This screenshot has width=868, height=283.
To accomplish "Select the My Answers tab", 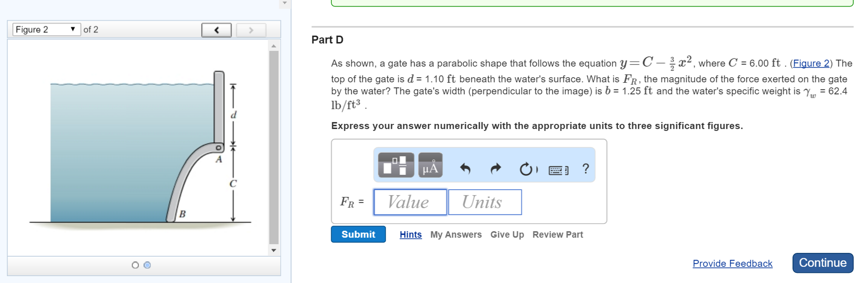I will [456, 234].
